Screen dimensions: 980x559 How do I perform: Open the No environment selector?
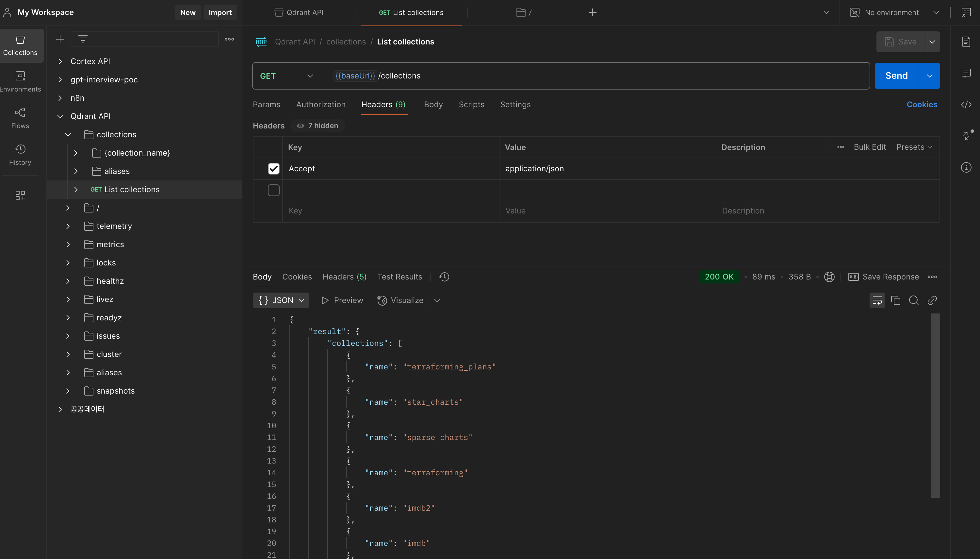pos(895,13)
